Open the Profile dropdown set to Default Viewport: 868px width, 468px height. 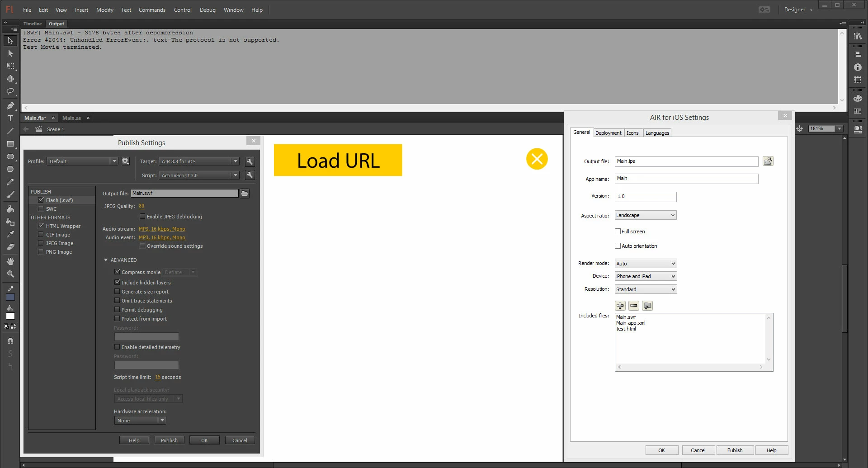82,161
